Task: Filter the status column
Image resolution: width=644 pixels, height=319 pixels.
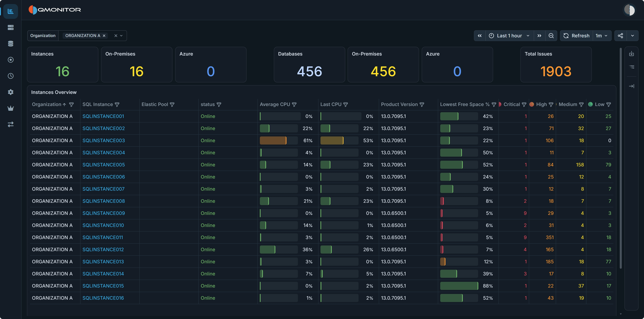Action: (x=219, y=104)
